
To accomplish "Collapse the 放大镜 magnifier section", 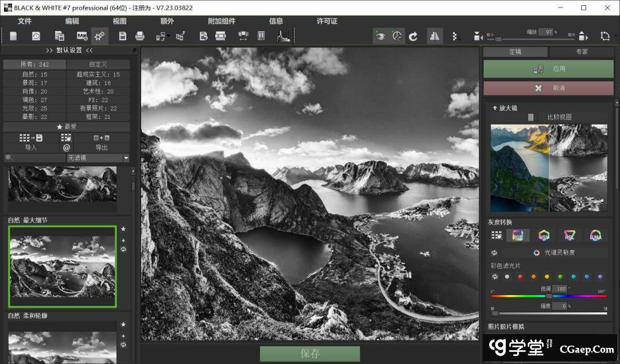I will 494,108.
